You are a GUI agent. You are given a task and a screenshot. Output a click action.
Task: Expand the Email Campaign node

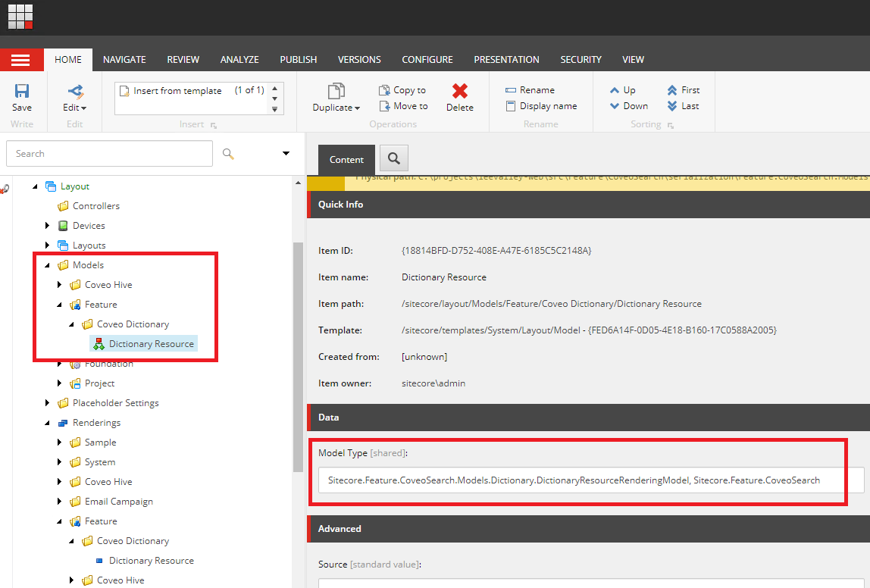tap(60, 502)
